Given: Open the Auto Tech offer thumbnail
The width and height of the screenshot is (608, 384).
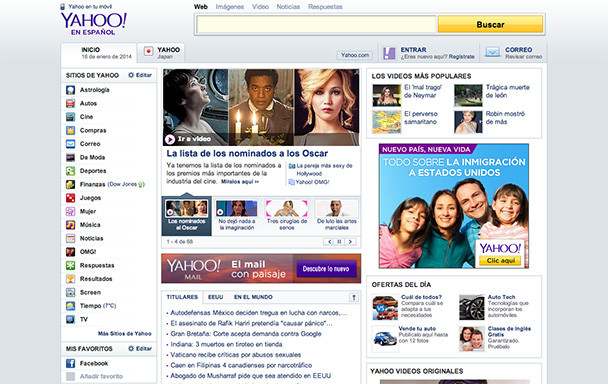Looking at the screenshot, I should pos(472,307).
